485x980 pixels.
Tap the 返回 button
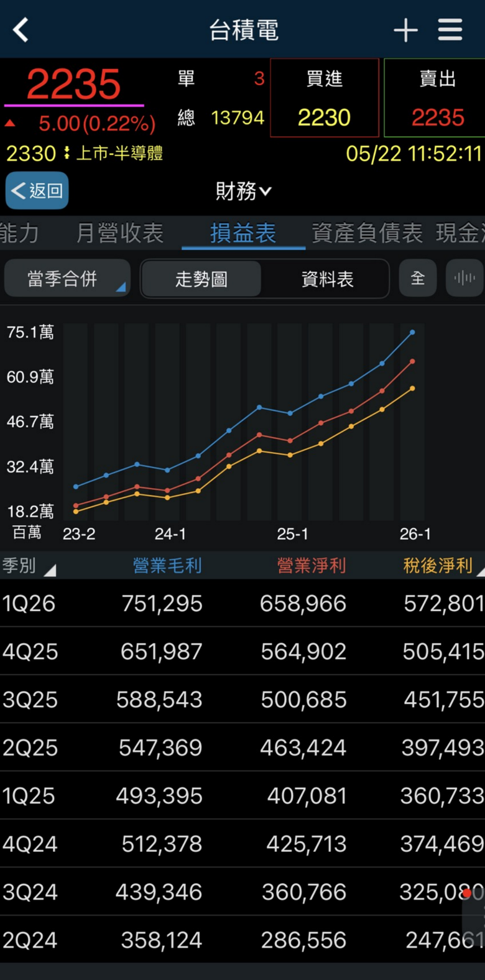37,190
